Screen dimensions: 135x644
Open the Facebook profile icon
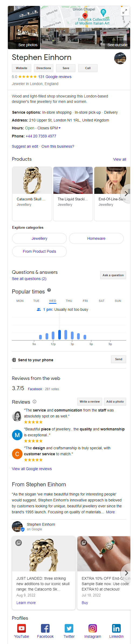coord(45,628)
